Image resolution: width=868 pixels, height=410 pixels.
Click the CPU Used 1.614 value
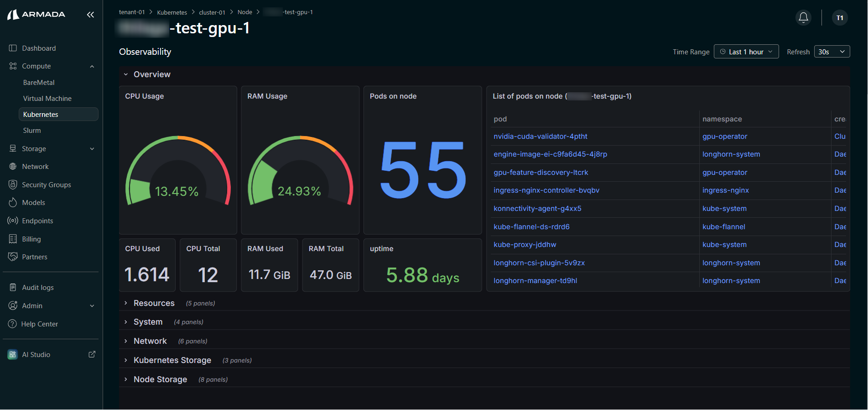147,275
